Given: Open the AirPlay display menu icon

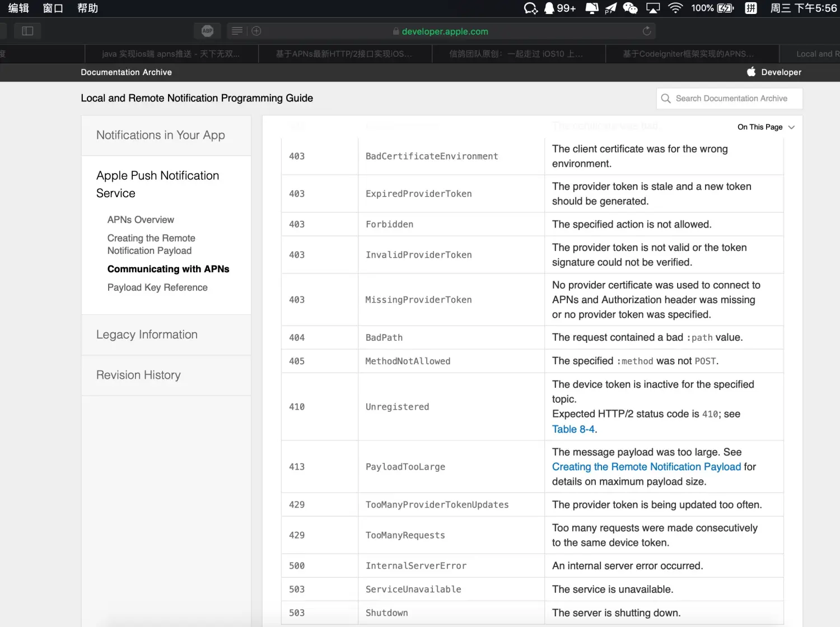Looking at the screenshot, I should tap(653, 8).
